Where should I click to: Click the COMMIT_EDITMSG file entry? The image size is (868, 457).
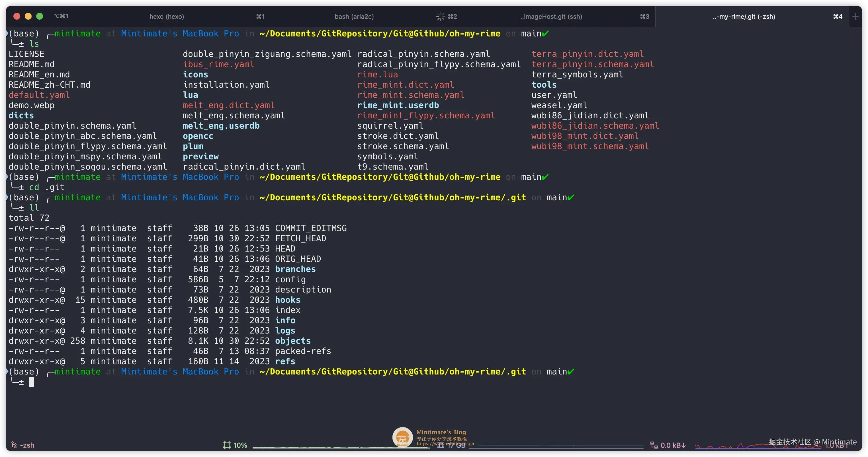click(x=310, y=228)
